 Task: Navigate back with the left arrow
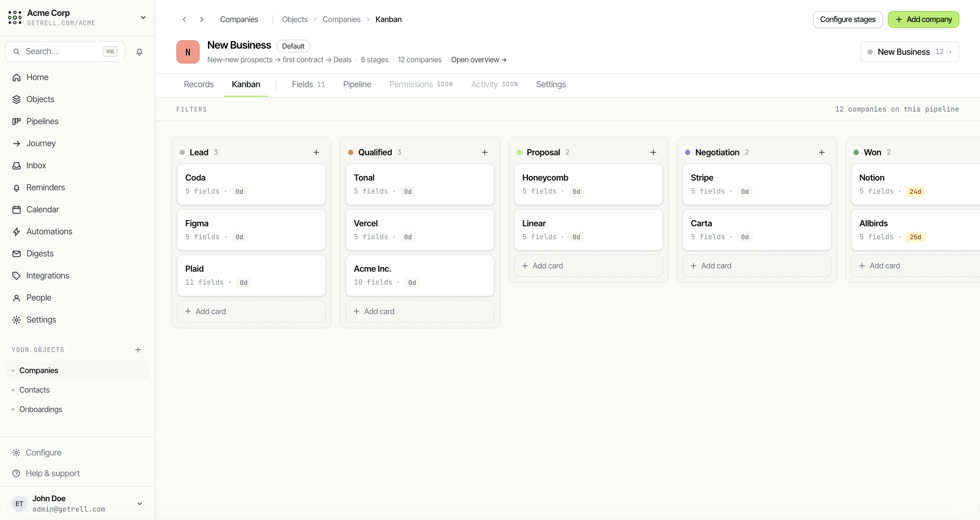point(184,19)
